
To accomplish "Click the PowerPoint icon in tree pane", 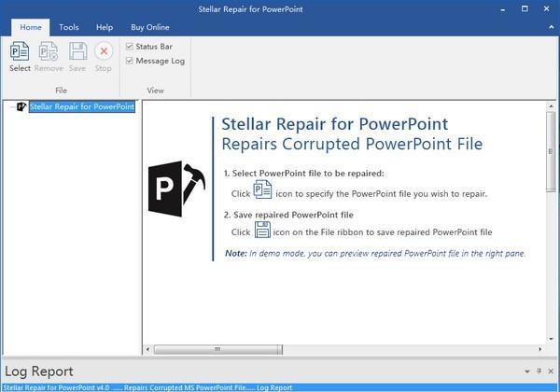I will point(21,106).
